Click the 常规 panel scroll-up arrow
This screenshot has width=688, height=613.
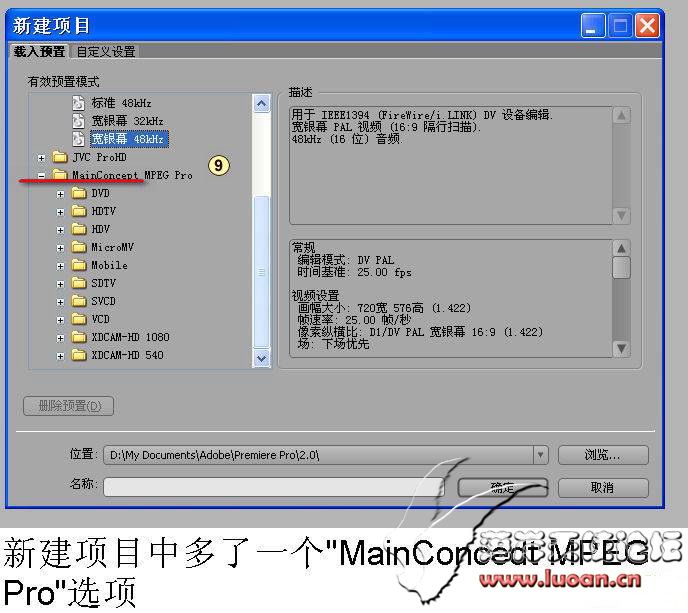621,248
